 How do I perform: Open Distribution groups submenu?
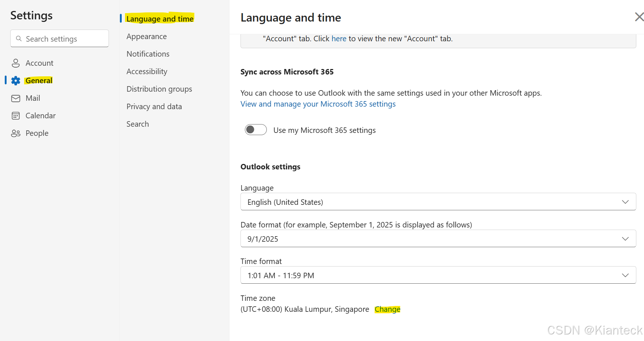tap(159, 89)
